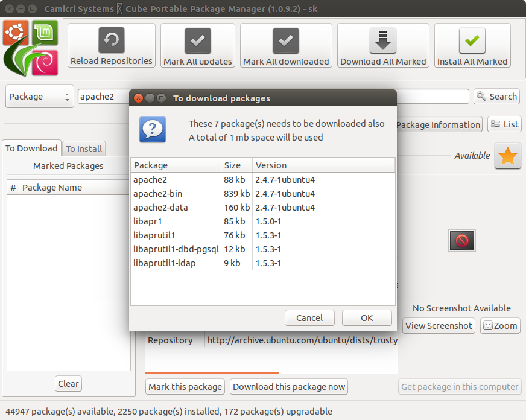Click the blue question mark dialog icon

coord(153,130)
